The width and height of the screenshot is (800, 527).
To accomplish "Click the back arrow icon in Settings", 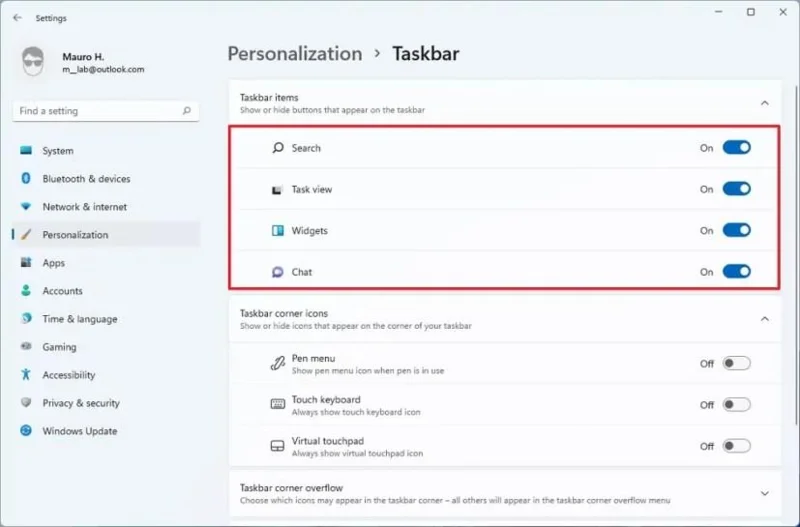I will coord(17,18).
